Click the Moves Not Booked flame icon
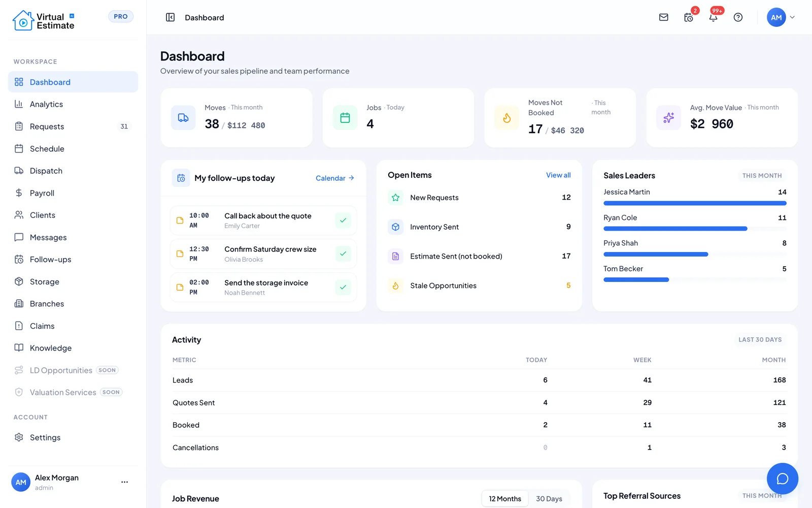Image resolution: width=812 pixels, height=508 pixels. [x=507, y=118]
